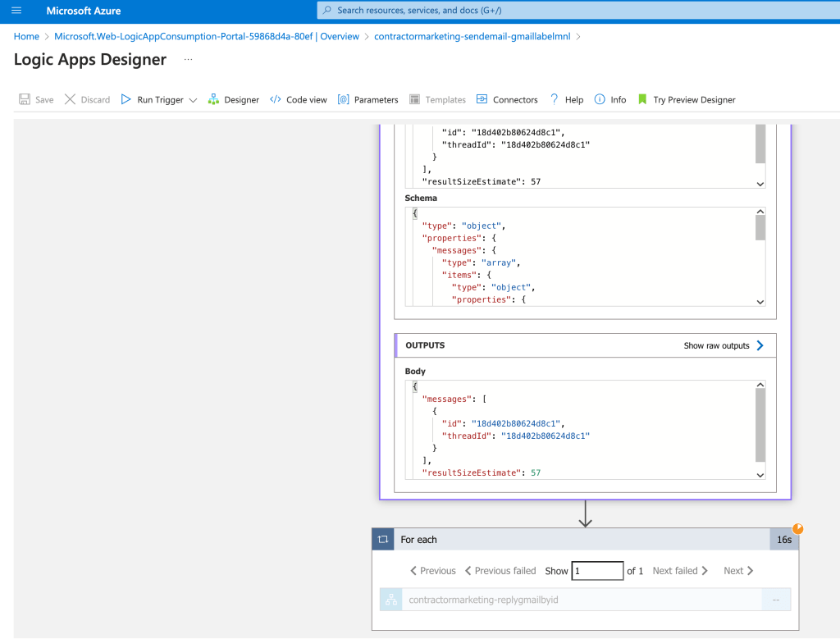
Task: Switch to Designer view
Action: point(234,99)
